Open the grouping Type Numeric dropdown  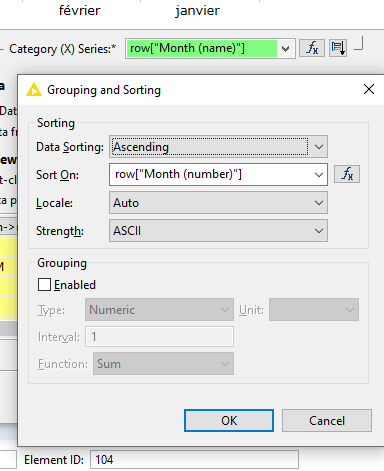[x=159, y=310]
